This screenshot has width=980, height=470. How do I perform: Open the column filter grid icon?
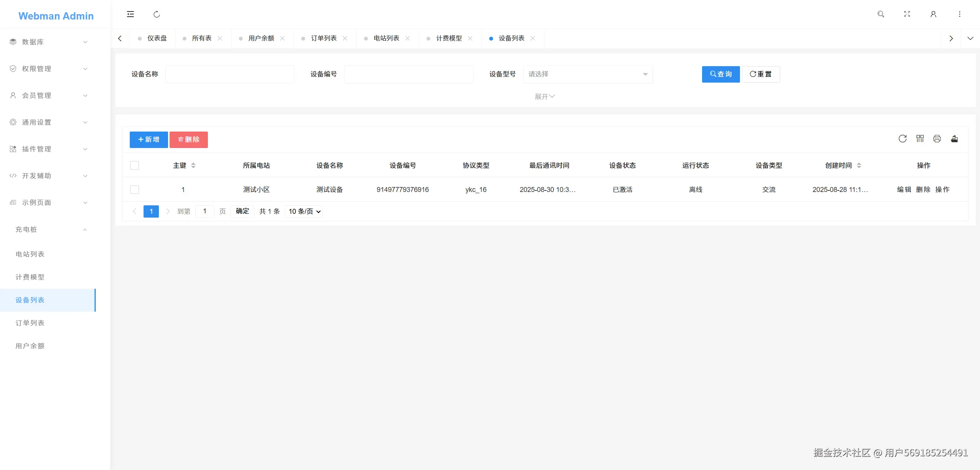[x=920, y=139]
